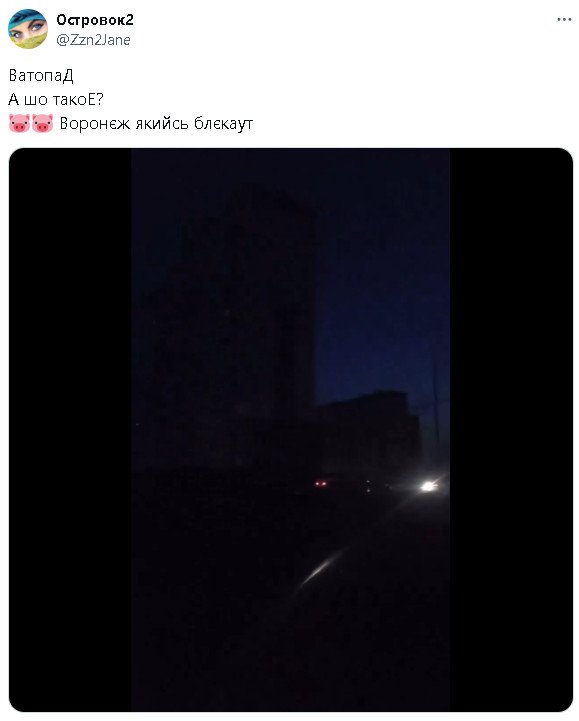Image resolution: width=579 pixels, height=721 pixels.
Task: Click the Островок2 profile avatar
Action: pyautogui.click(x=28, y=29)
